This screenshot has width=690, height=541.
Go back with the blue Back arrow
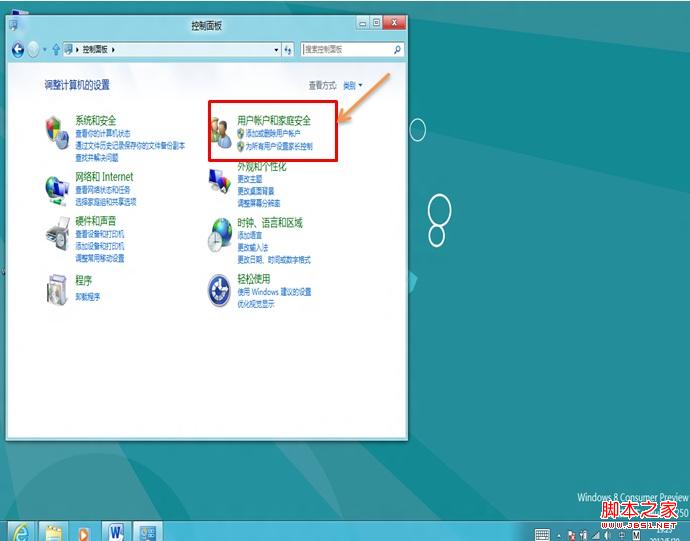tap(18, 50)
